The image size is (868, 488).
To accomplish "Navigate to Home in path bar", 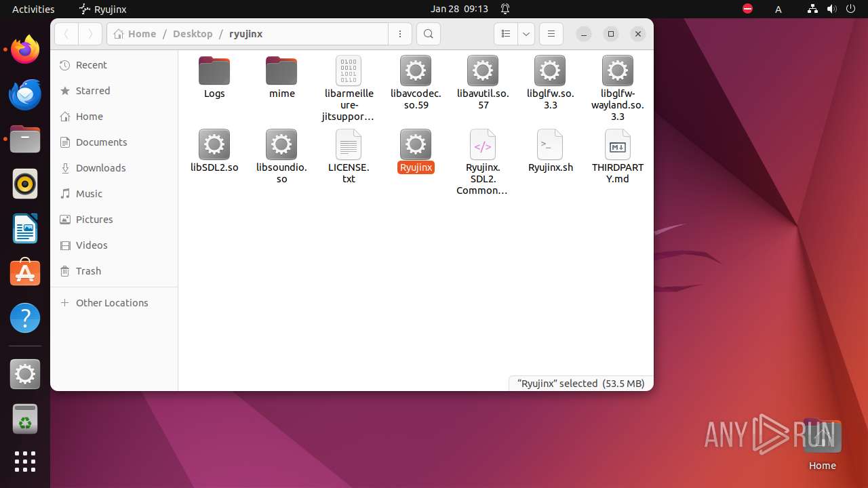I will click(x=135, y=34).
